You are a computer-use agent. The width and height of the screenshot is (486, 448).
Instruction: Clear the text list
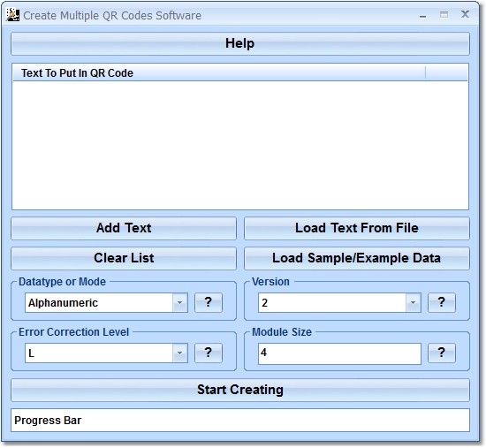coord(124,258)
